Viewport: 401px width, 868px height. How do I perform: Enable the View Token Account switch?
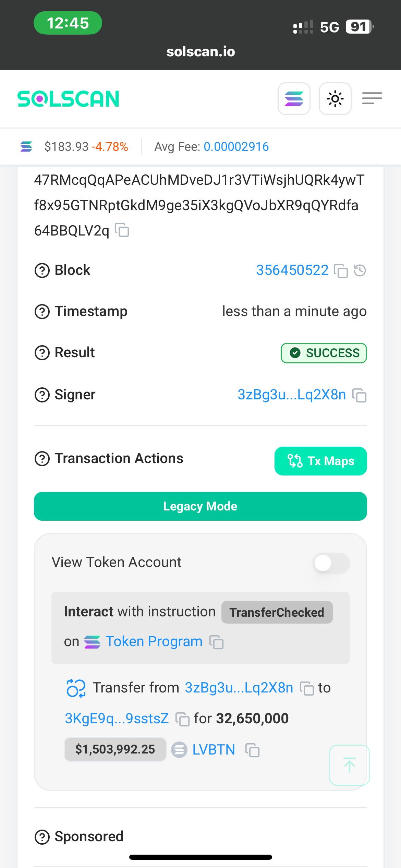[x=331, y=563]
